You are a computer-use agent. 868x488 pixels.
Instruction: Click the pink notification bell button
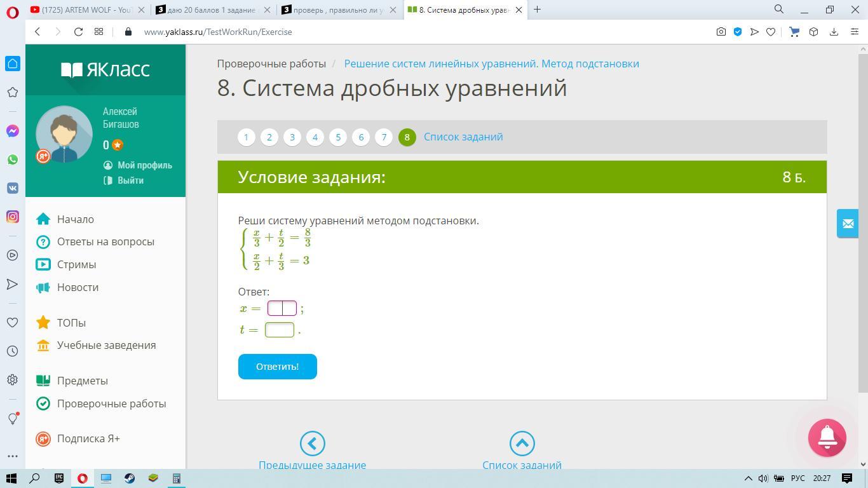coord(827,437)
